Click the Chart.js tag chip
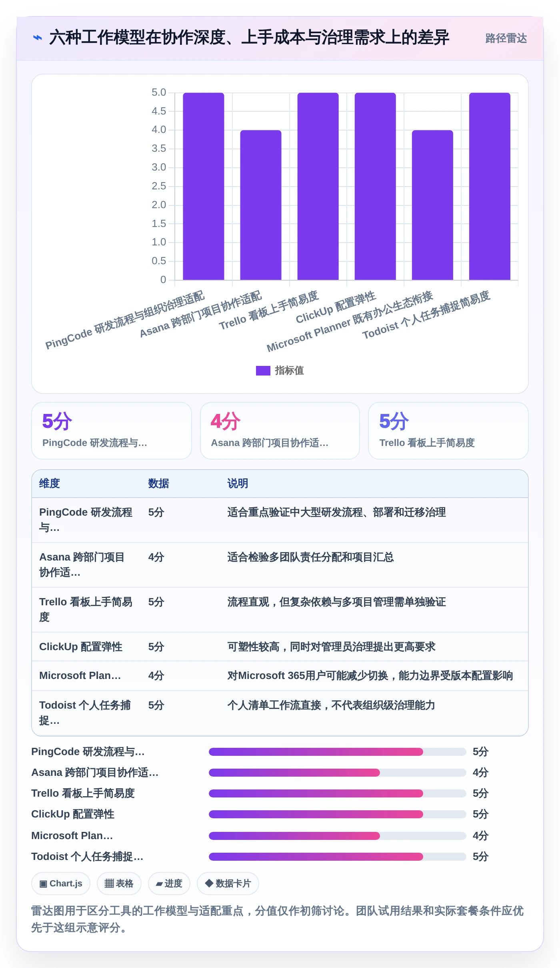560x968 pixels. coord(61,884)
